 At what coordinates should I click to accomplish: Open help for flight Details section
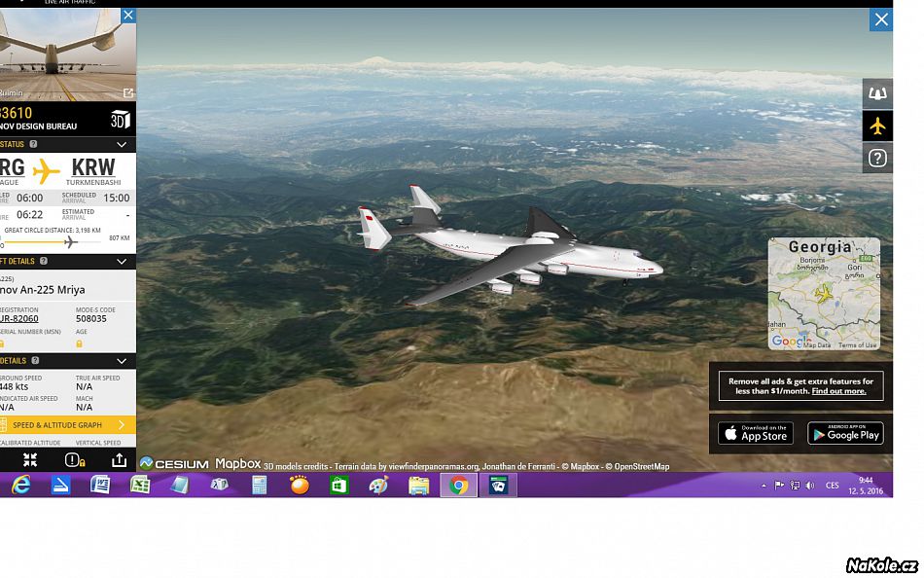(x=35, y=360)
